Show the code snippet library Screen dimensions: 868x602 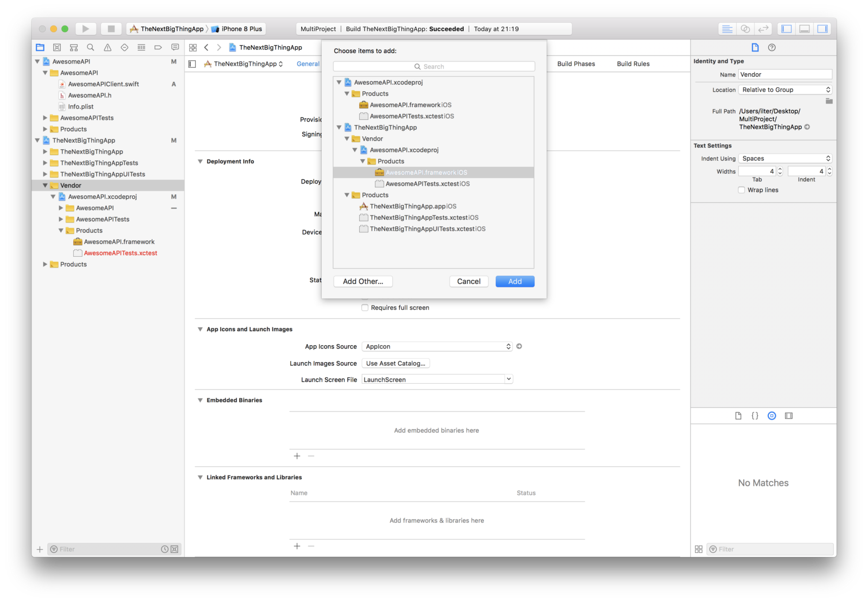pyautogui.click(x=755, y=416)
